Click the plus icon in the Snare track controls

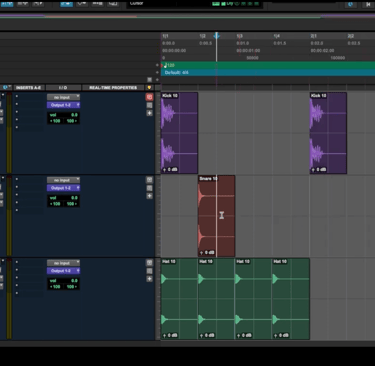coord(149,196)
